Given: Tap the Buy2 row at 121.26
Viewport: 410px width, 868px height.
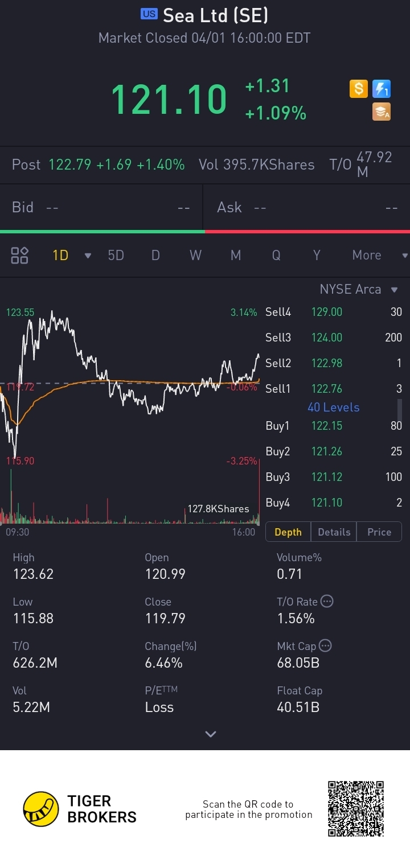Looking at the screenshot, I should pyautogui.click(x=334, y=451).
